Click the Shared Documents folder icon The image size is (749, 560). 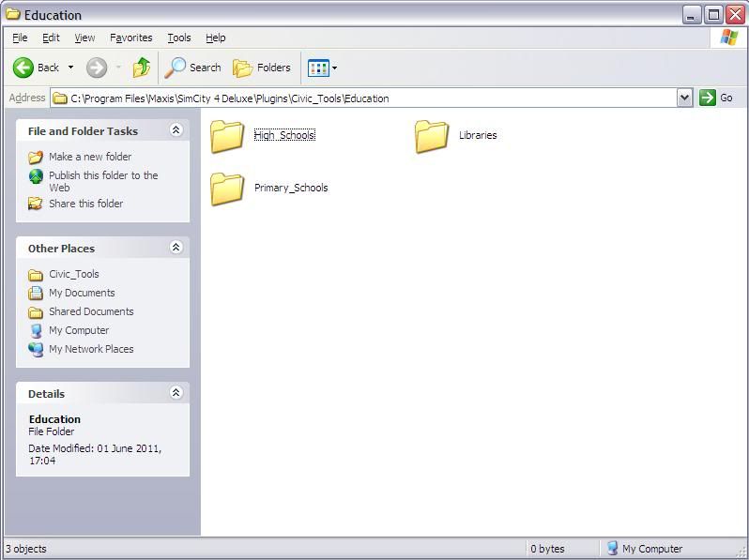36,312
